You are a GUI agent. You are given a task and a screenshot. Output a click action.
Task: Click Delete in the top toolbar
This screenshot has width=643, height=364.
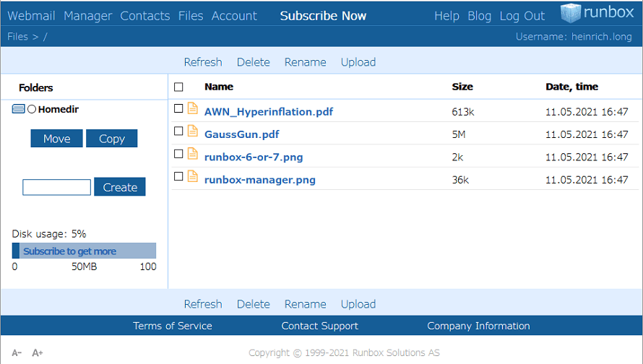tap(254, 62)
